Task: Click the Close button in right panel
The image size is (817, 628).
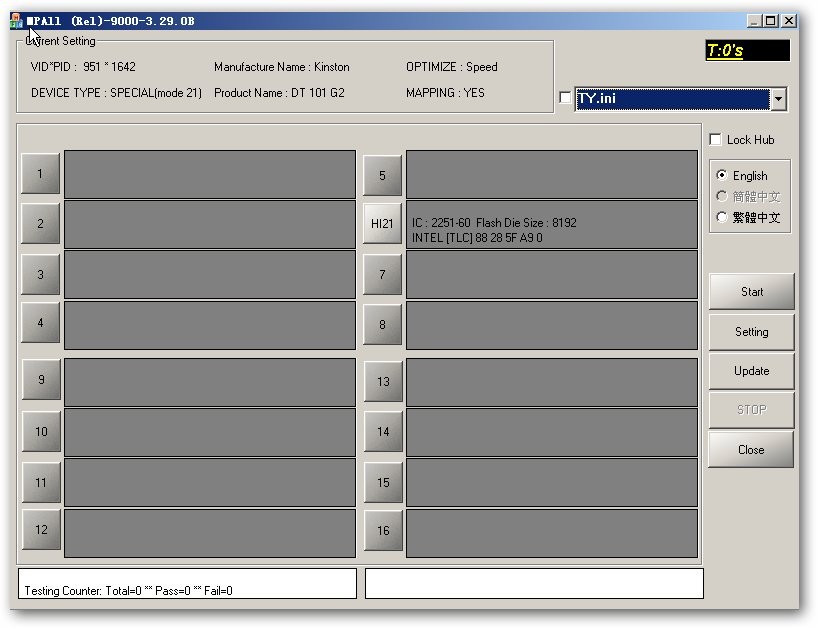Action: click(751, 450)
